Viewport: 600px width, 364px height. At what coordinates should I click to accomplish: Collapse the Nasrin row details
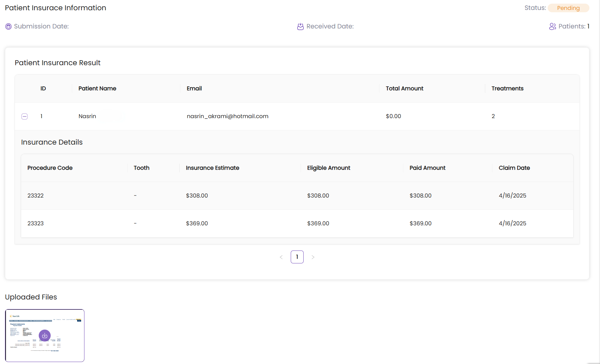point(25,116)
